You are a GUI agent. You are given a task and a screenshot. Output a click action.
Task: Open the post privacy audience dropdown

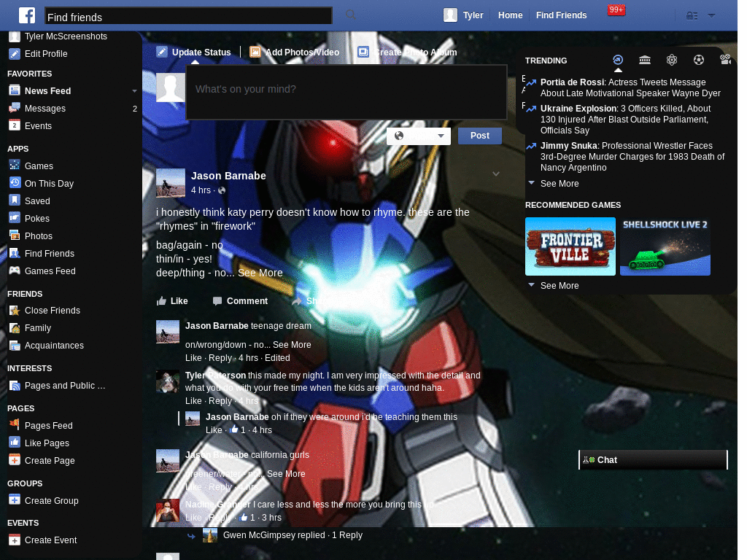coord(419,136)
